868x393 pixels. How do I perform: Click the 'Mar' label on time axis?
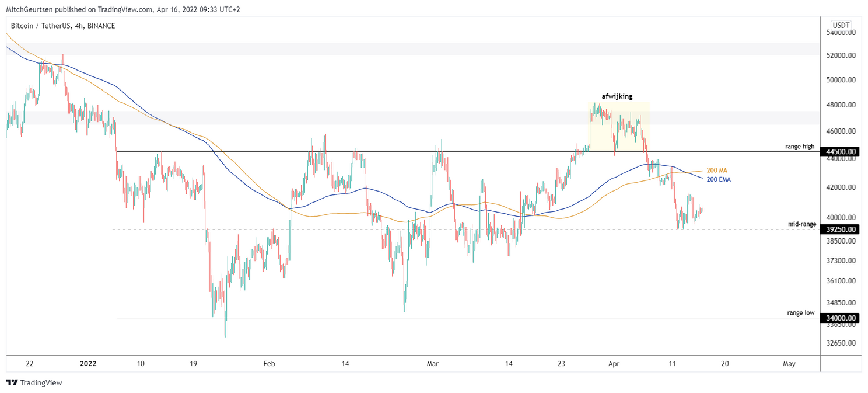(433, 364)
